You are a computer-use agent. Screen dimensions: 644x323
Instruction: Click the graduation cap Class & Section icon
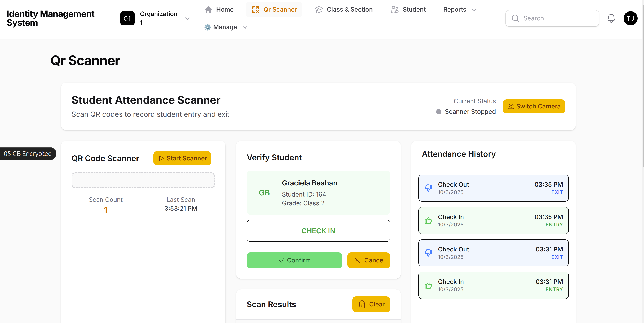[319, 10]
